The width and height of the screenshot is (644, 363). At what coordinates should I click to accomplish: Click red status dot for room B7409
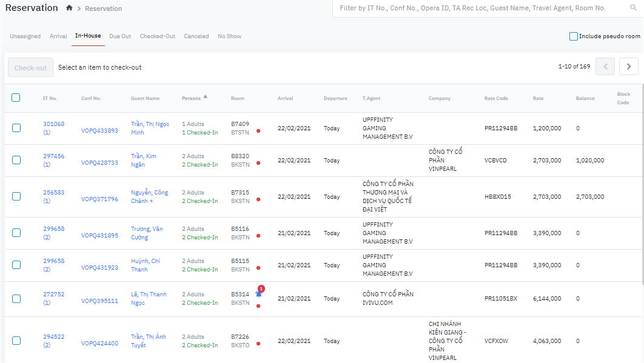tap(258, 131)
